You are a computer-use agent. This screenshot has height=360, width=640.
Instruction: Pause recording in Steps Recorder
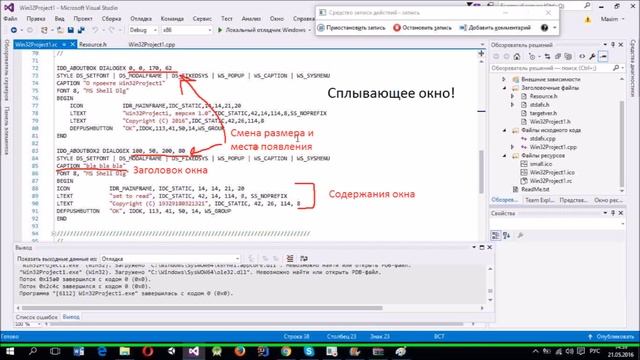click(351, 28)
